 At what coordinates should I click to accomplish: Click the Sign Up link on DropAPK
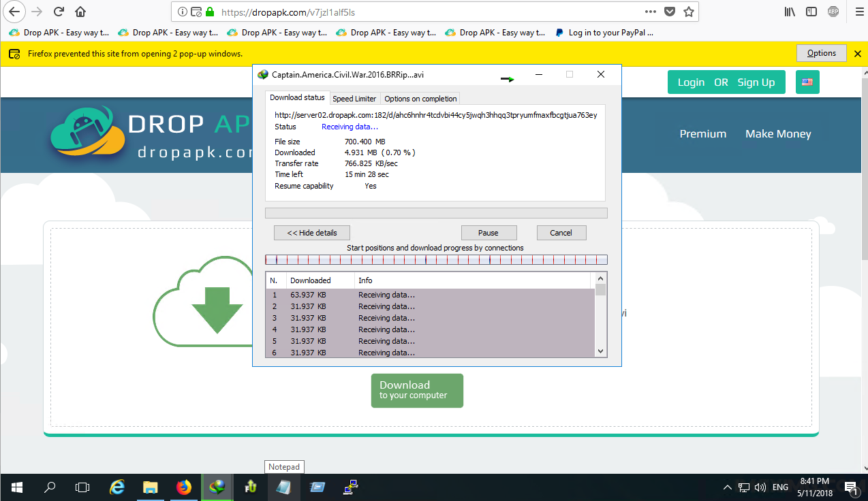coord(756,82)
